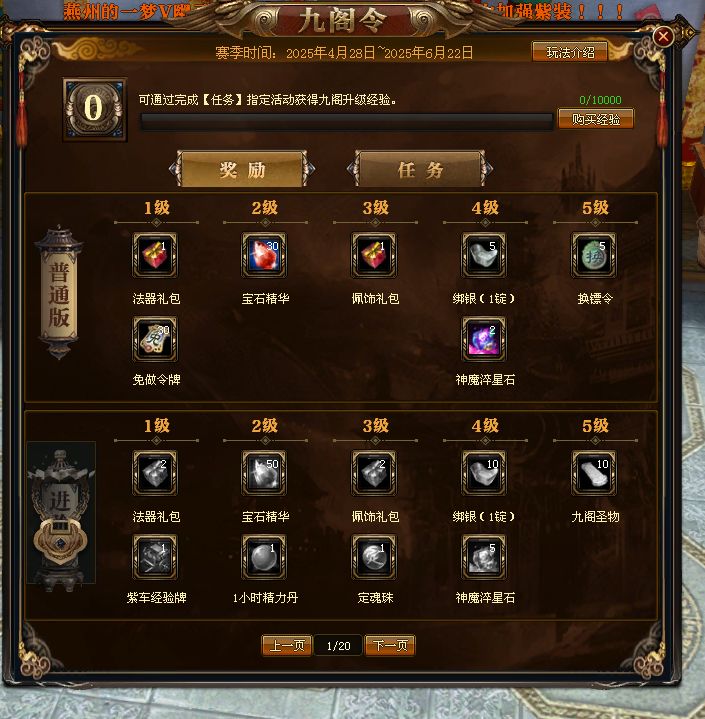Click the 紫车经验牌 icon
The width and height of the screenshot is (705, 719).
click(x=155, y=557)
